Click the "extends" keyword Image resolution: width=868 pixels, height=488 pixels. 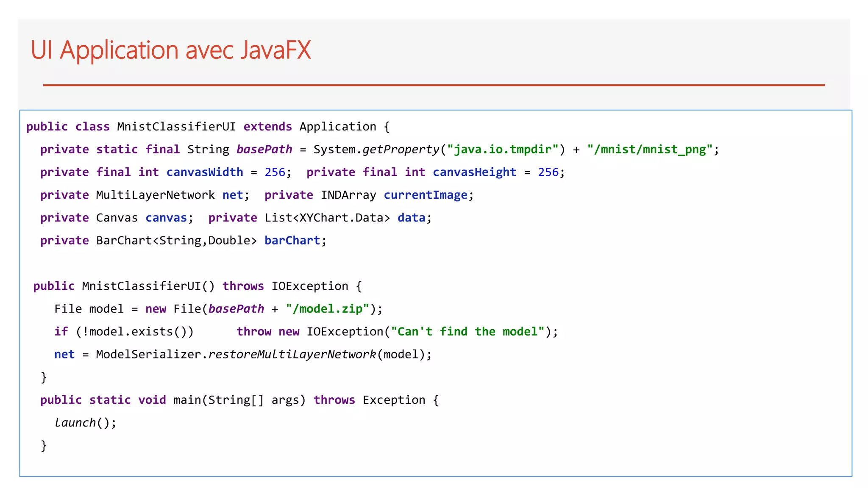click(x=267, y=127)
